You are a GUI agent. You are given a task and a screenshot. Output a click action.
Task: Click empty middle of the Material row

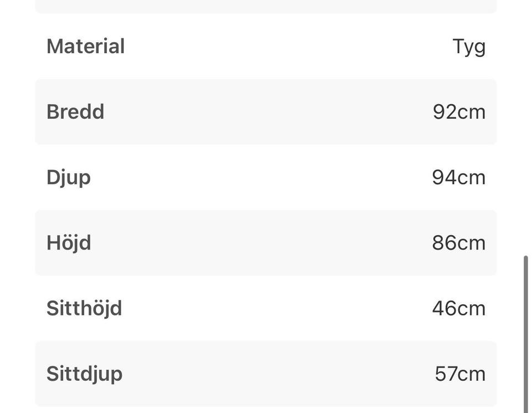point(266,47)
